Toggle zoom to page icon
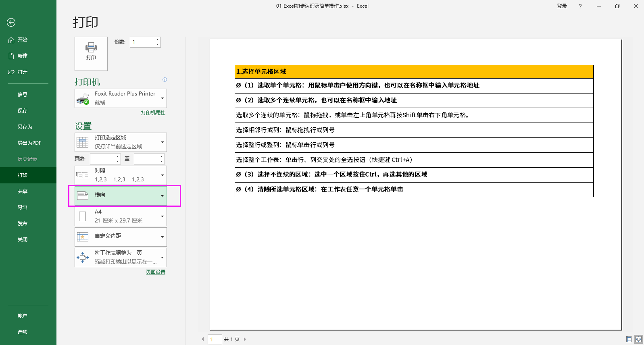This screenshot has width=644, height=345. pos(638,339)
